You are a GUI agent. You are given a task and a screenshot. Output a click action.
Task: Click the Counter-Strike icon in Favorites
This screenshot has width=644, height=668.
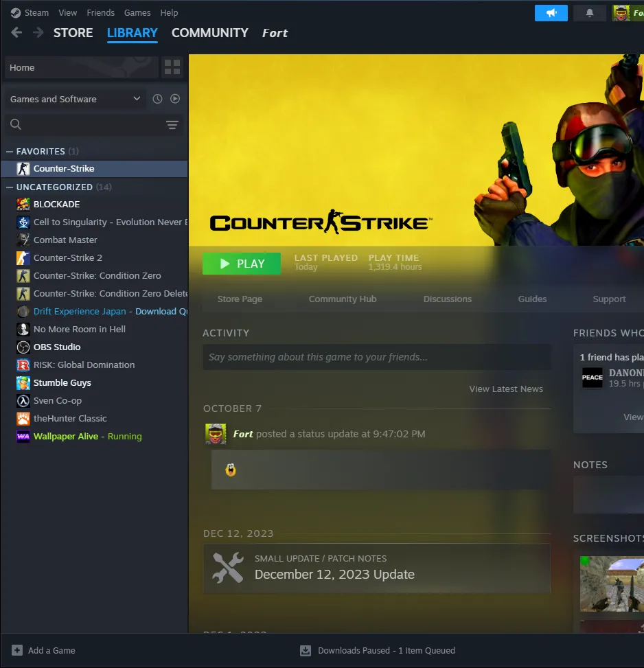[x=23, y=169]
